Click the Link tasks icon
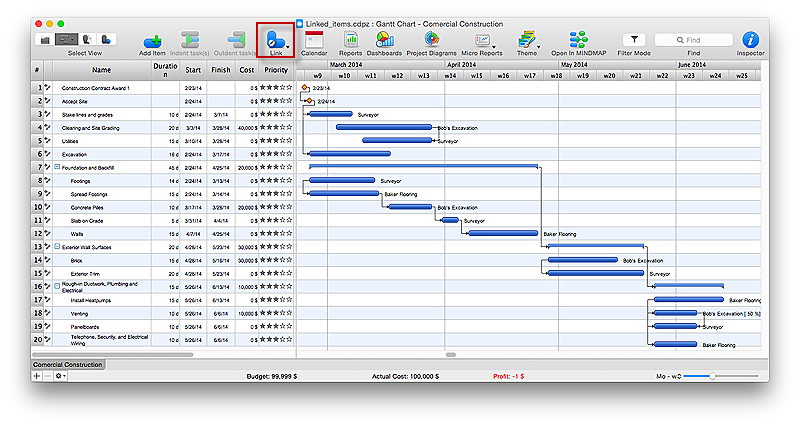Viewport: 800px width, 426px height. coord(274,39)
